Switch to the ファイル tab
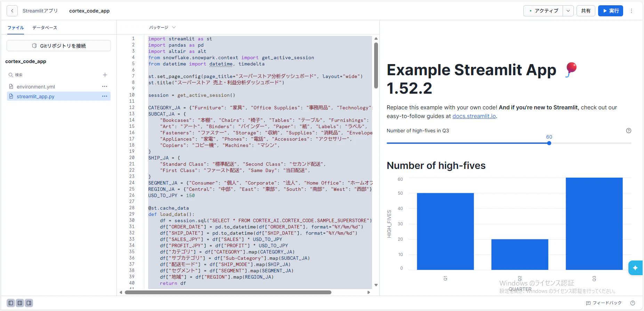The width and height of the screenshot is (644, 311). [x=16, y=28]
